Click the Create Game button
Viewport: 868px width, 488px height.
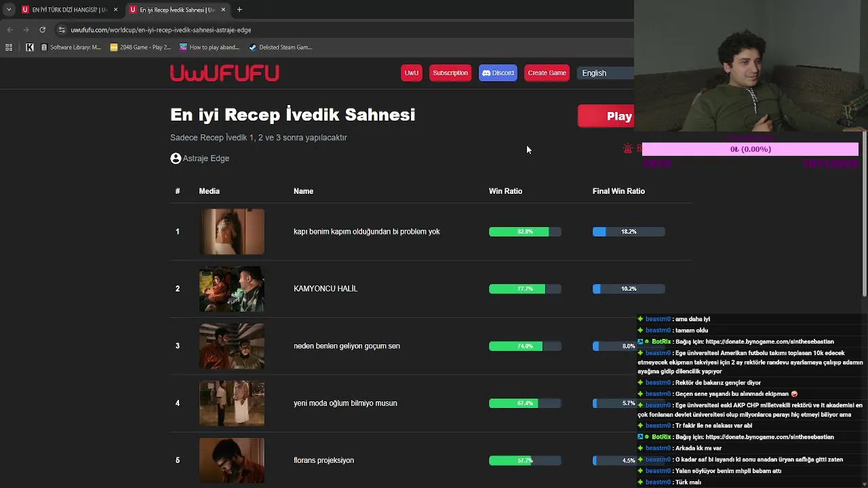point(547,73)
